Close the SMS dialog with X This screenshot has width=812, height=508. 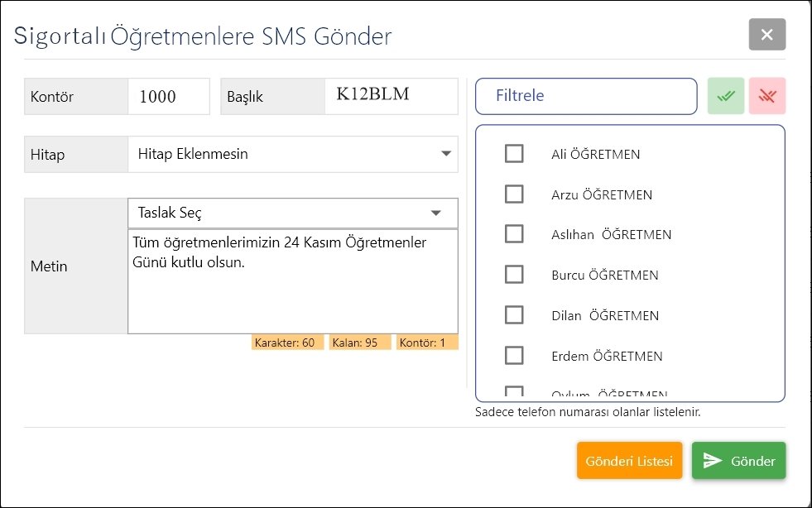pyautogui.click(x=766, y=35)
